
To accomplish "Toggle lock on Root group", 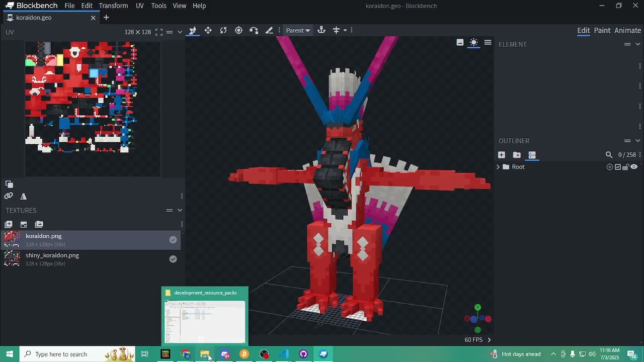I will tap(626, 167).
